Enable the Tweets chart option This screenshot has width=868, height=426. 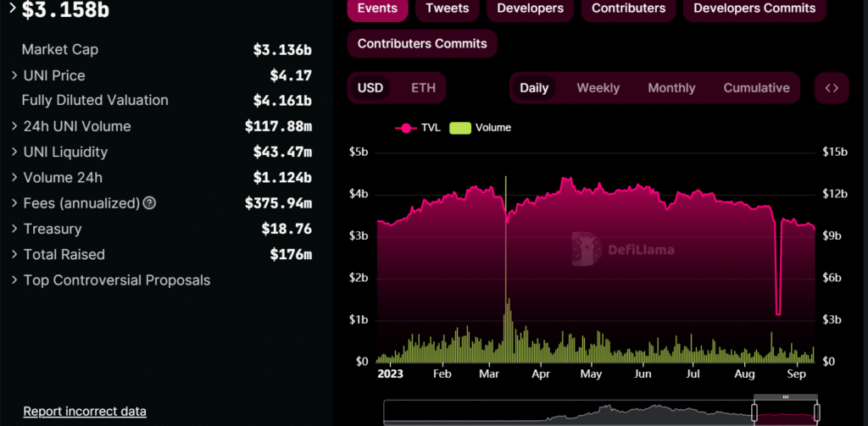[x=448, y=8]
